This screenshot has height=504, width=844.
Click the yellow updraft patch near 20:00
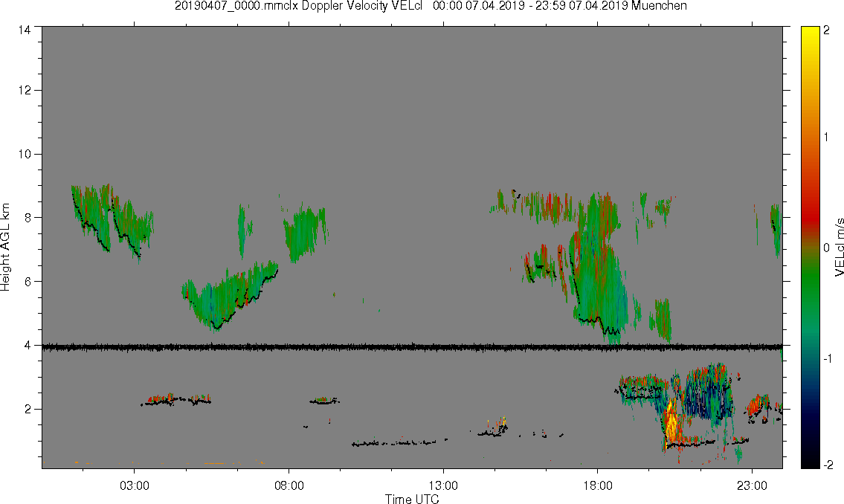pyautogui.click(x=671, y=424)
